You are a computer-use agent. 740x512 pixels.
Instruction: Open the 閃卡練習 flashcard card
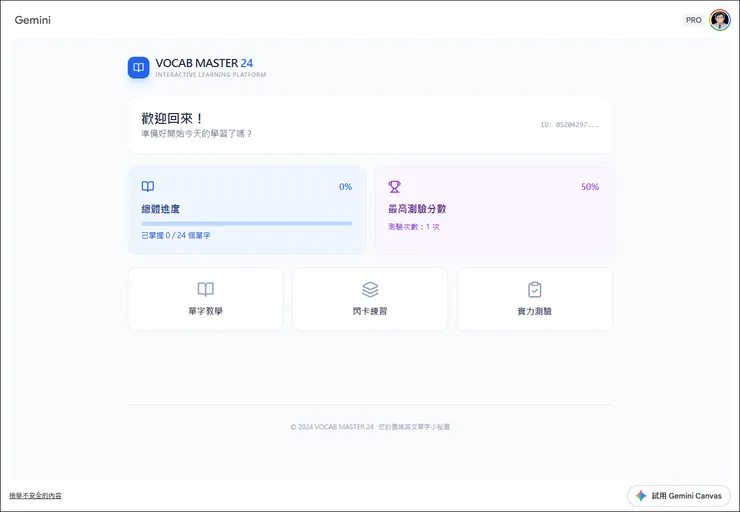[x=370, y=299]
